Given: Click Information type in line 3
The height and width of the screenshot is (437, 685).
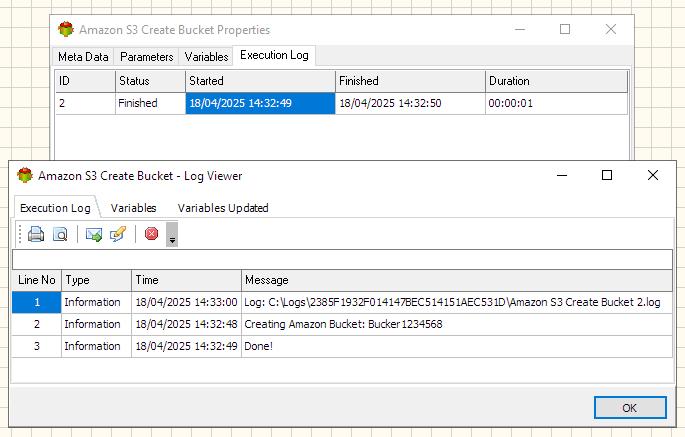Looking at the screenshot, I should [x=97, y=346].
